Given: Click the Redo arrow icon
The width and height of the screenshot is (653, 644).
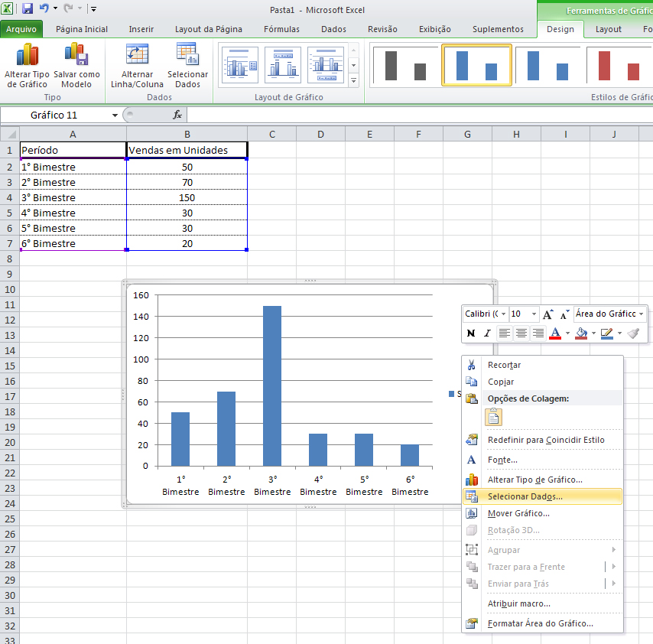Looking at the screenshot, I should pyautogui.click(x=69, y=8).
